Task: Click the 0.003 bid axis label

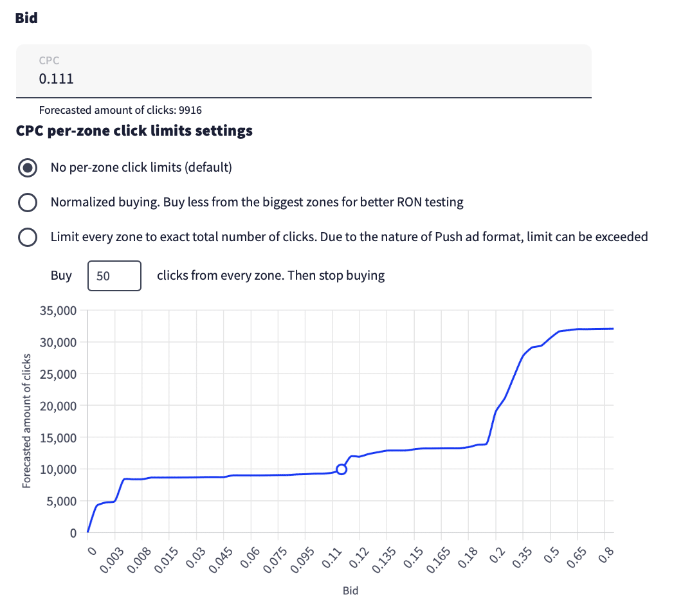Action: click(x=112, y=558)
